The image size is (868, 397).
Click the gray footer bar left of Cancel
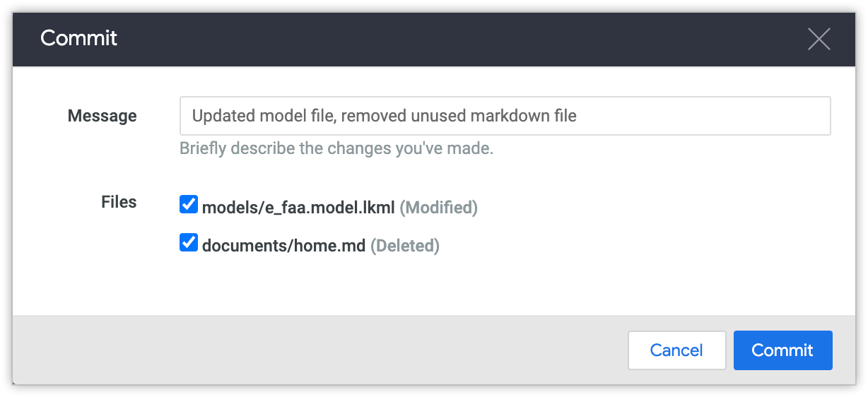(x=318, y=350)
